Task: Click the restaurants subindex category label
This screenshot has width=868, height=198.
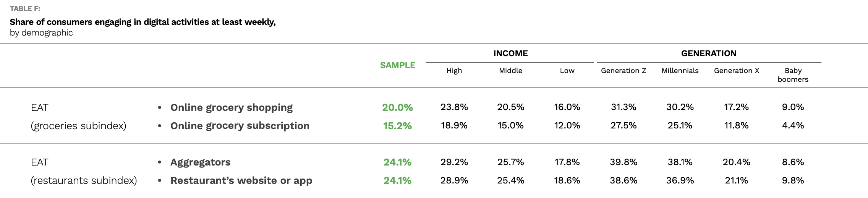Action: (x=84, y=180)
